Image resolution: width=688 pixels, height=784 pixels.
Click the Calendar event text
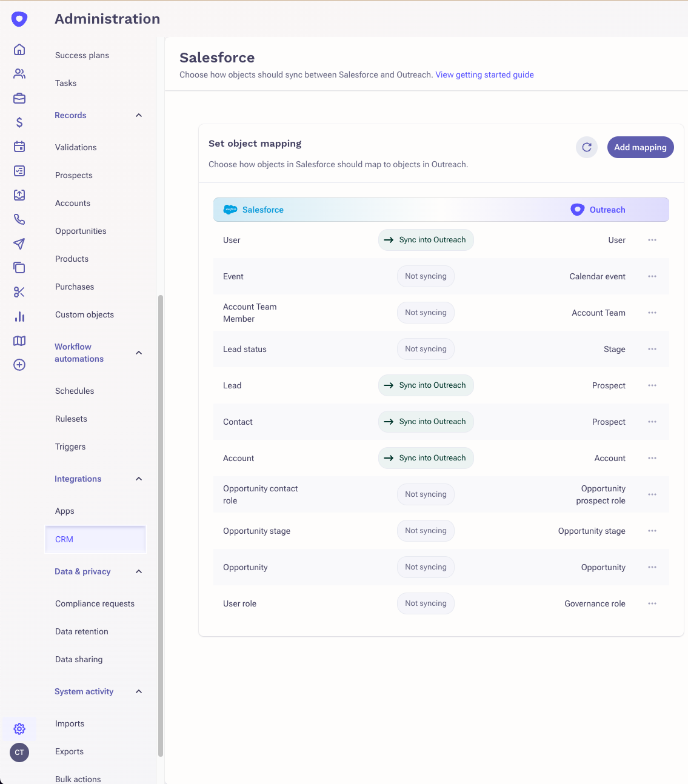pos(597,276)
